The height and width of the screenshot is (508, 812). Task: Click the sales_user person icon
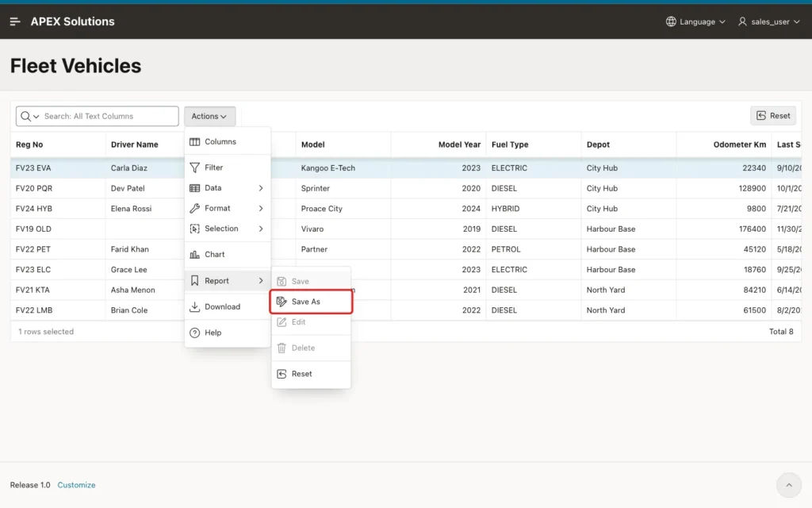(742, 21)
